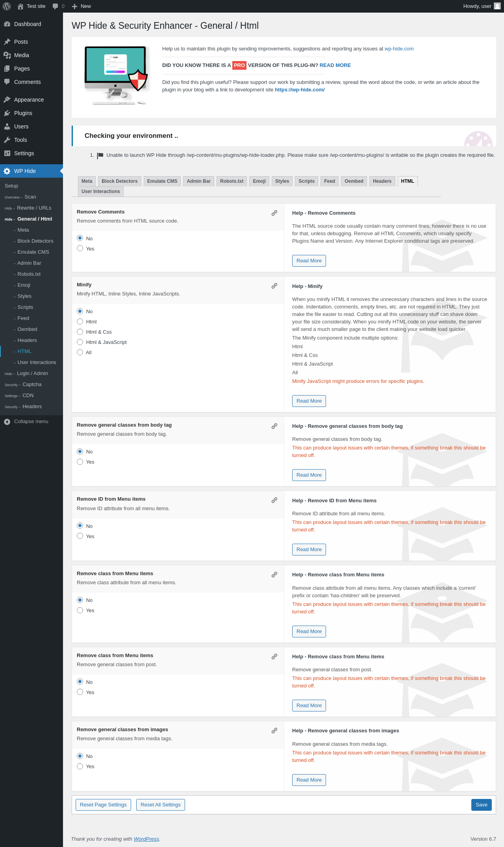This screenshot has width=504, height=847.
Task: Select No for Remove Comments
Action: (x=80, y=238)
